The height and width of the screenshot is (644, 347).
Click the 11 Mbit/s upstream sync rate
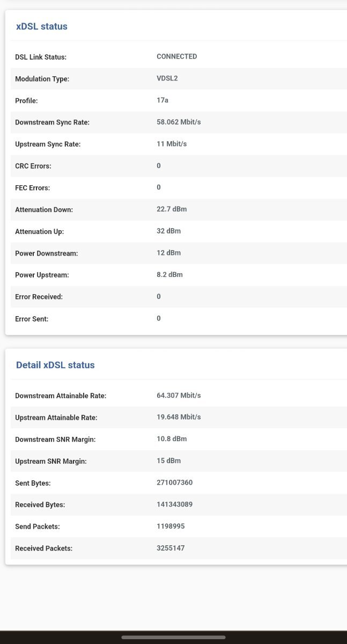[172, 144]
